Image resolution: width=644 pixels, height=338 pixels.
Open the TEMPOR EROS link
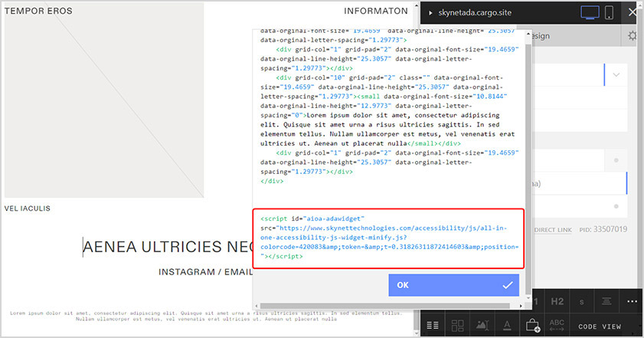point(38,11)
